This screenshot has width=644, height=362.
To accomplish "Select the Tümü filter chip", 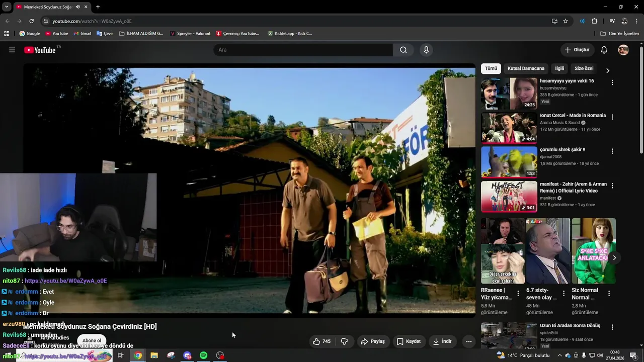I will [x=491, y=68].
